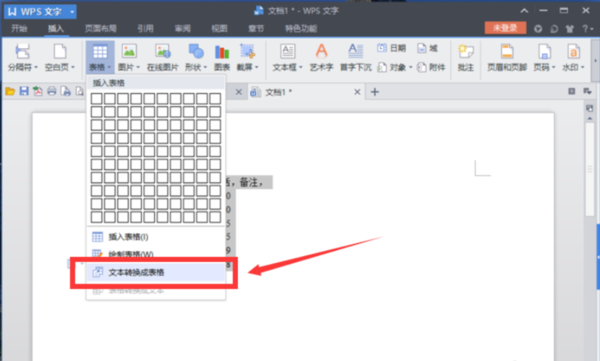Switch to the 视图 tab
This screenshot has height=361, width=600.
(x=219, y=28)
